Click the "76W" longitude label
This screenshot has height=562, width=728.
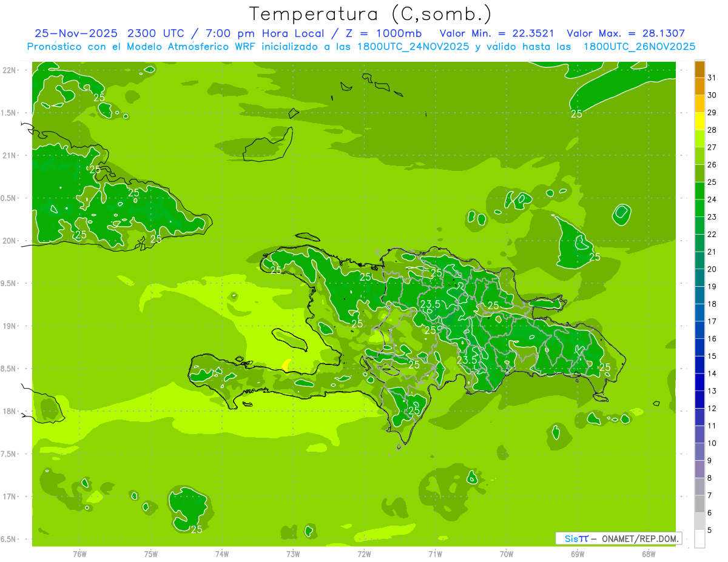(x=79, y=554)
